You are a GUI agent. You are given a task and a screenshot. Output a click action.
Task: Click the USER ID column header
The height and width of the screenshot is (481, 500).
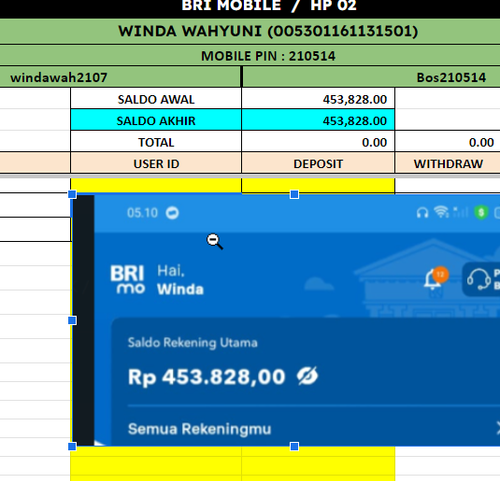[156, 163]
